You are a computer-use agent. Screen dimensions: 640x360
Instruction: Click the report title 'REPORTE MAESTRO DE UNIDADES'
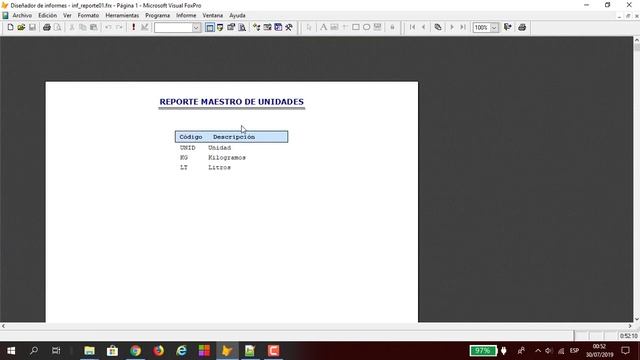point(231,102)
